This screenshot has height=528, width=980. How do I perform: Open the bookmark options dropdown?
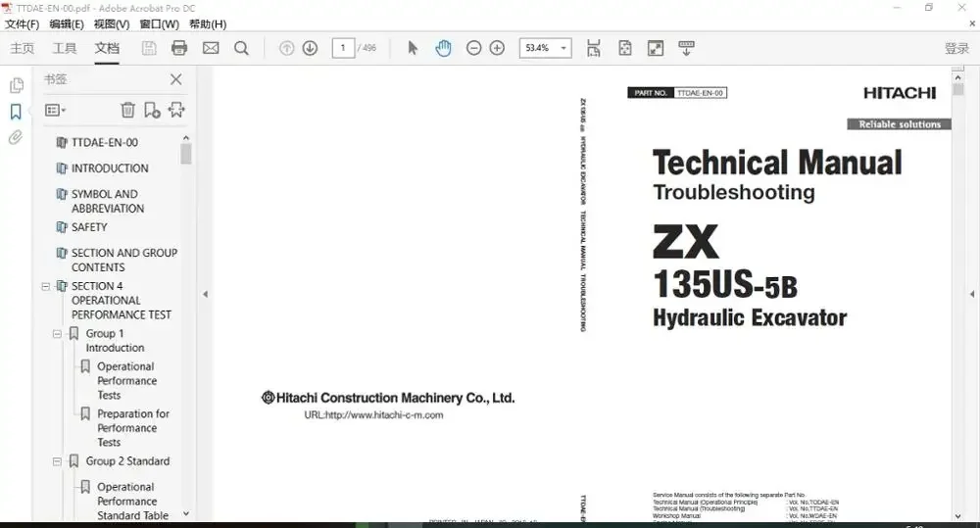[x=55, y=110]
